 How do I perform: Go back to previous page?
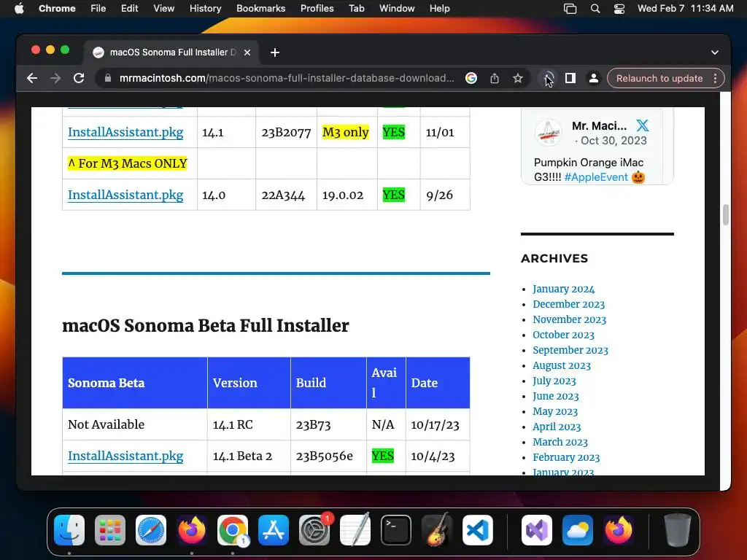[32, 78]
